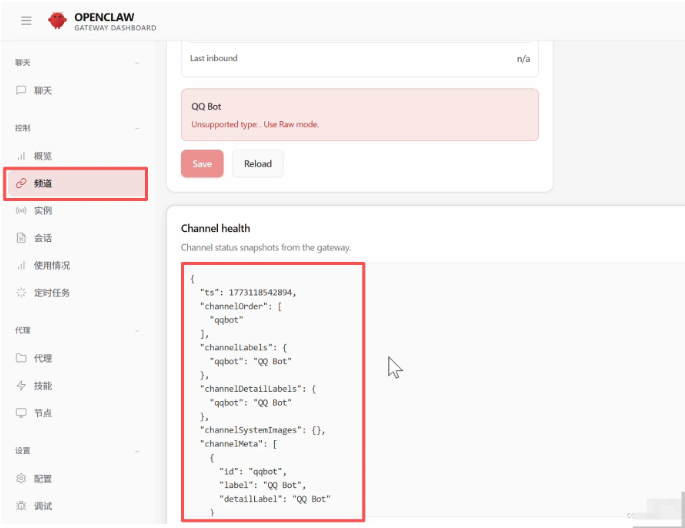Click inside the channel health JSON block
The image size is (685, 528).
click(x=273, y=390)
